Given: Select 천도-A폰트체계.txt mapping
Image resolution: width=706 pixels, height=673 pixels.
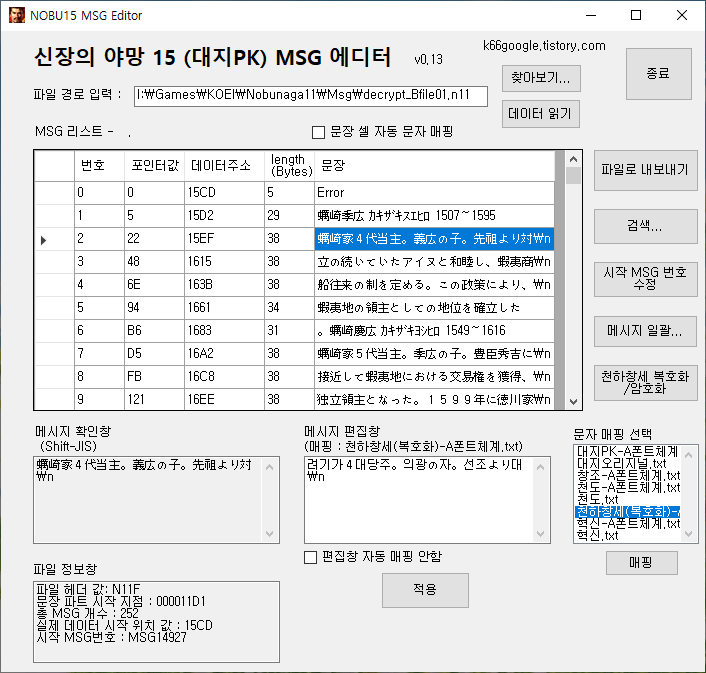Looking at the screenshot, I should (x=628, y=488).
